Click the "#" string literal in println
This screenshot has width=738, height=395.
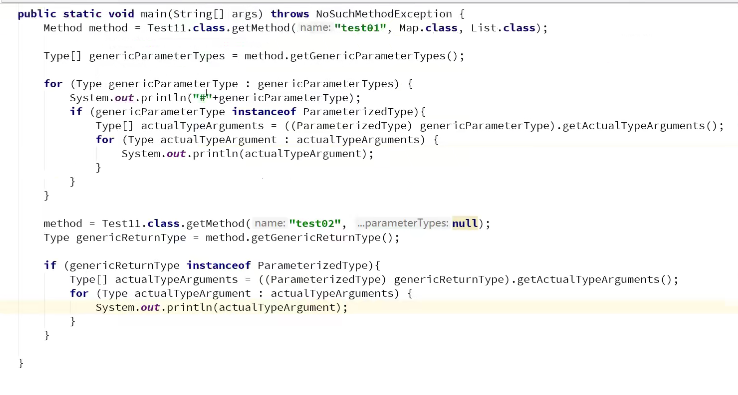point(202,98)
